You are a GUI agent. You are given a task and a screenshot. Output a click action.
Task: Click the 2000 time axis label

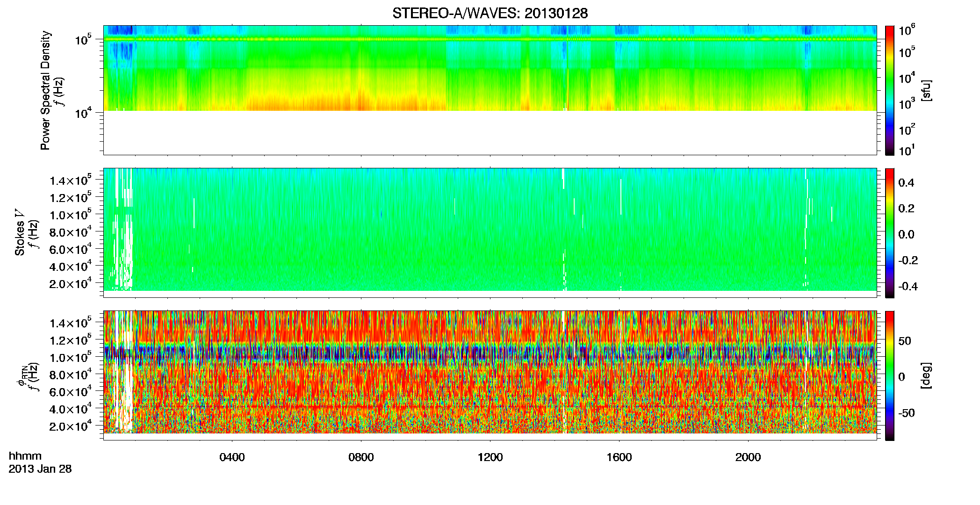point(748,457)
